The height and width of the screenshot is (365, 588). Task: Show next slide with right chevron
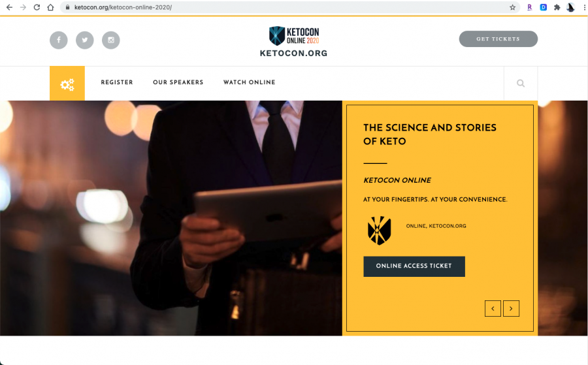[x=511, y=308]
